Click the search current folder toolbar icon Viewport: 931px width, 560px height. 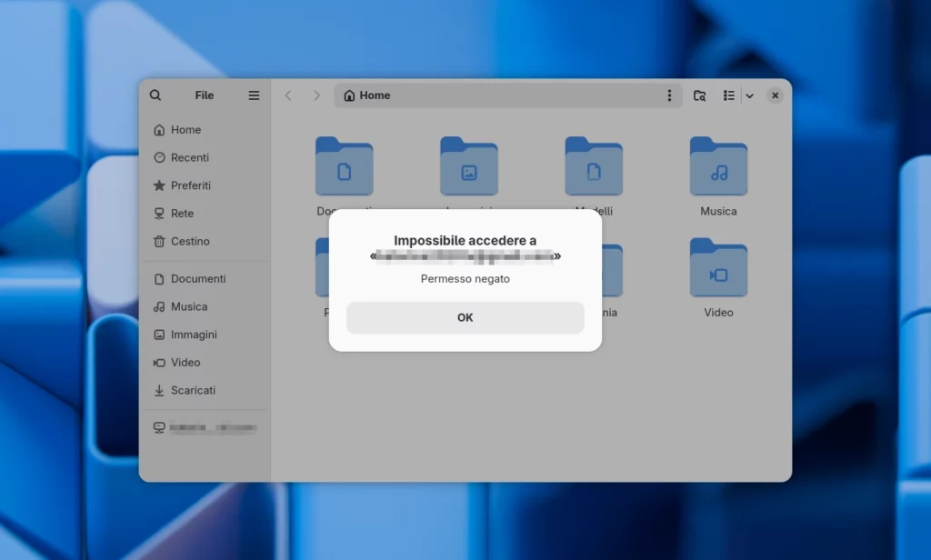[699, 95]
